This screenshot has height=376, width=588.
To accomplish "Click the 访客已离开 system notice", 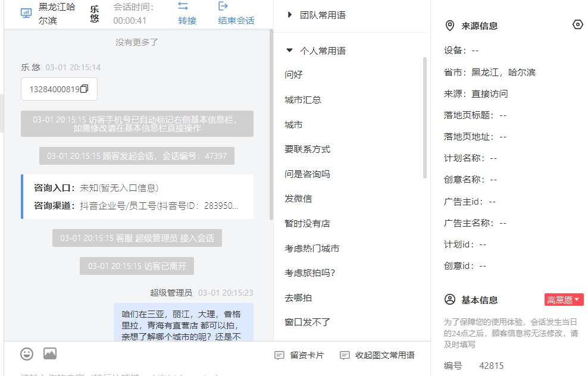I will click(x=137, y=266).
